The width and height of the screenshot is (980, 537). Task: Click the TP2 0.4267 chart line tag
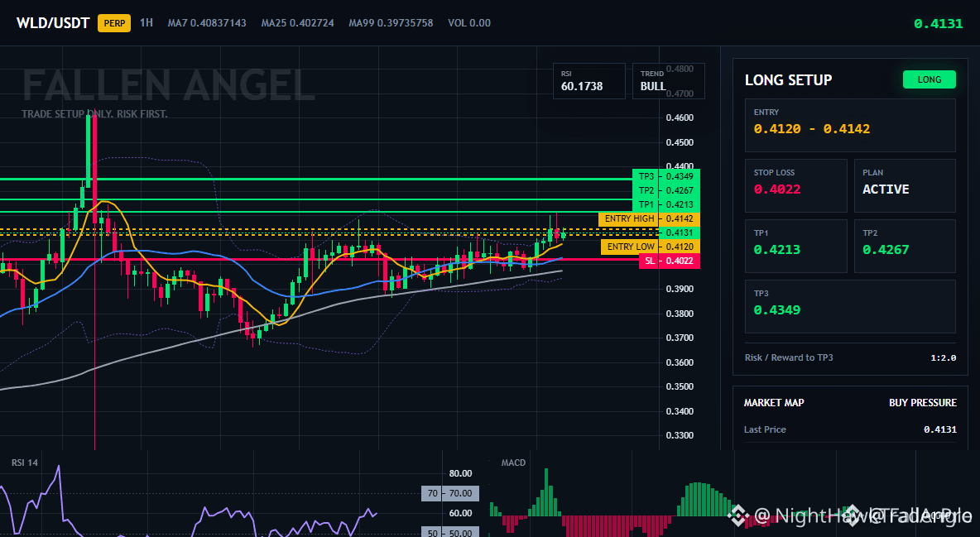666,190
